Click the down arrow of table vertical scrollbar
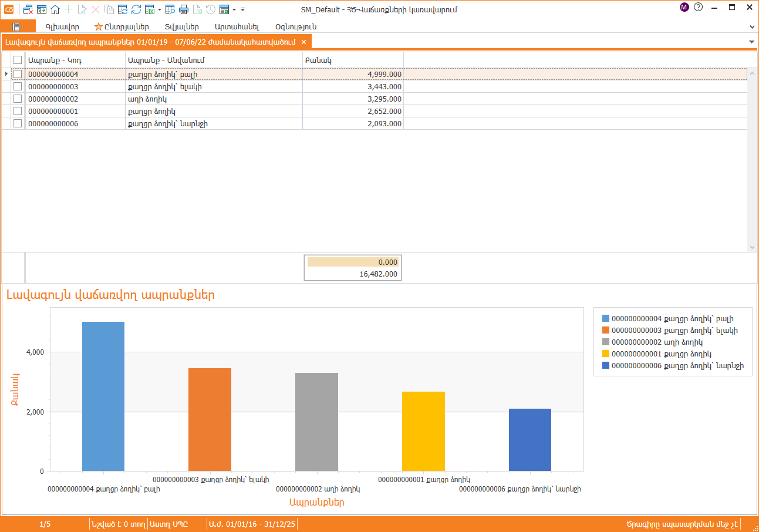 pyautogui.click(x=753, y=248)
